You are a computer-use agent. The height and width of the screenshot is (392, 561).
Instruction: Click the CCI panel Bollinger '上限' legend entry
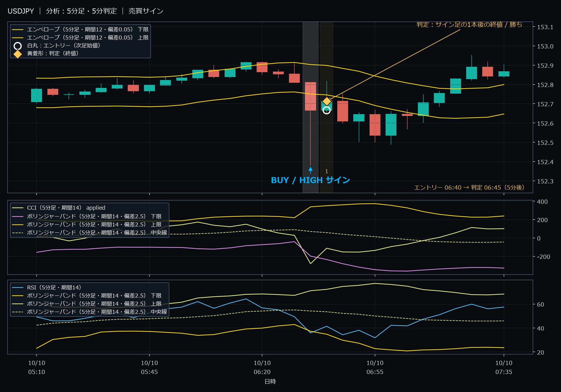click(x=87, y=225)
